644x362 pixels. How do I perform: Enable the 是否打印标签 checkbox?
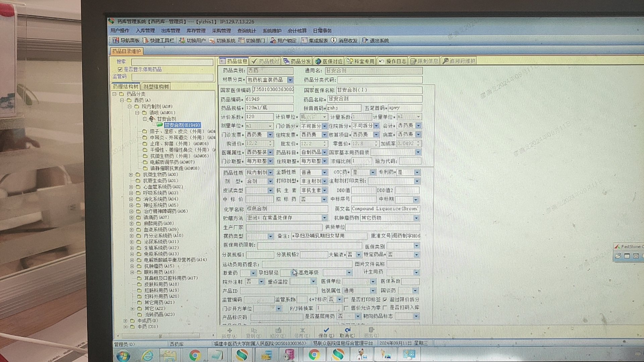click(x=346, y=299)
